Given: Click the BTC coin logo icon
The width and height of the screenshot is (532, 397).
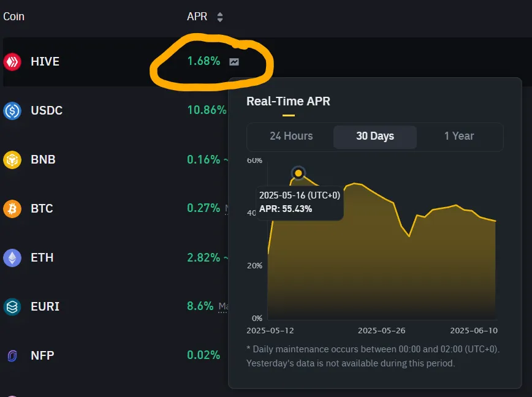Looking at the screenshot, I should (12, 209).
